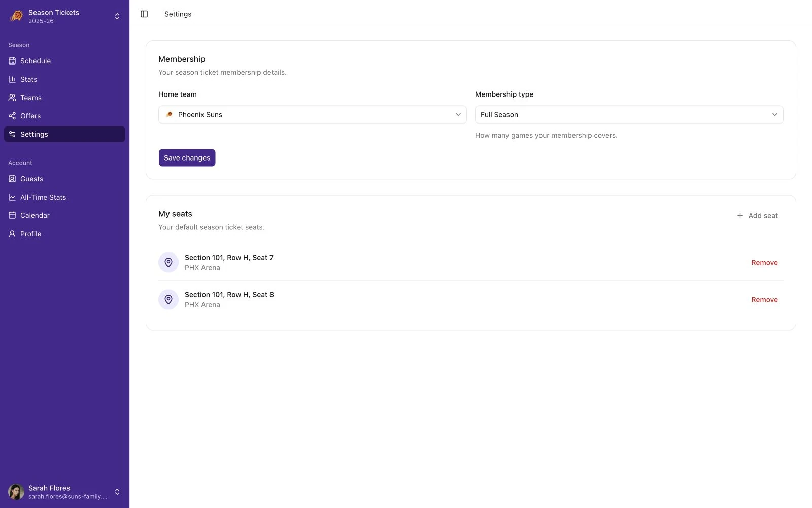
Task: Open the Membership type Full Season dropdown
Action: tap(629, 115)
